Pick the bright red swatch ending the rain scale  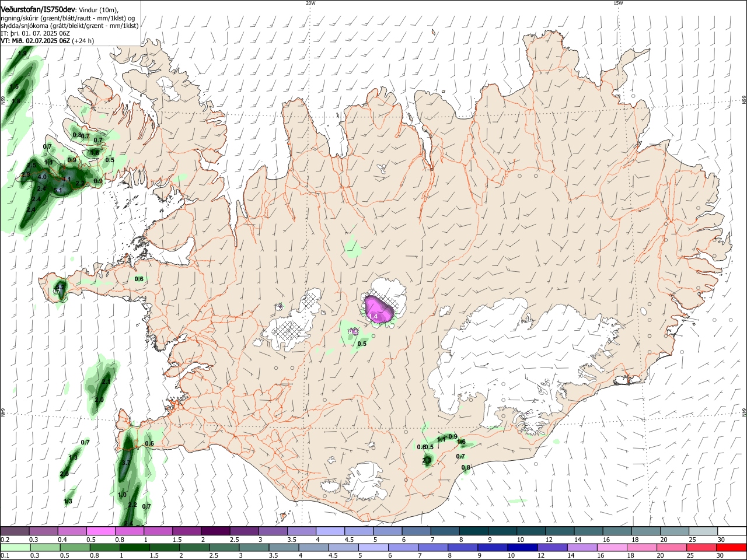731,547
